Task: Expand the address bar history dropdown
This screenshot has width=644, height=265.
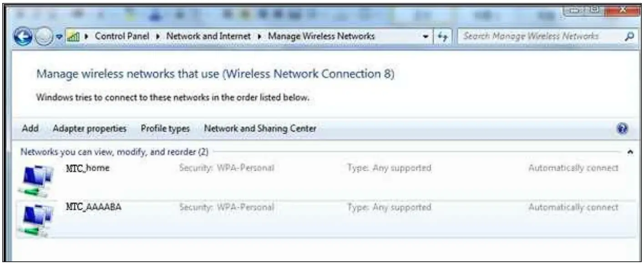Action: coord(426,37)
